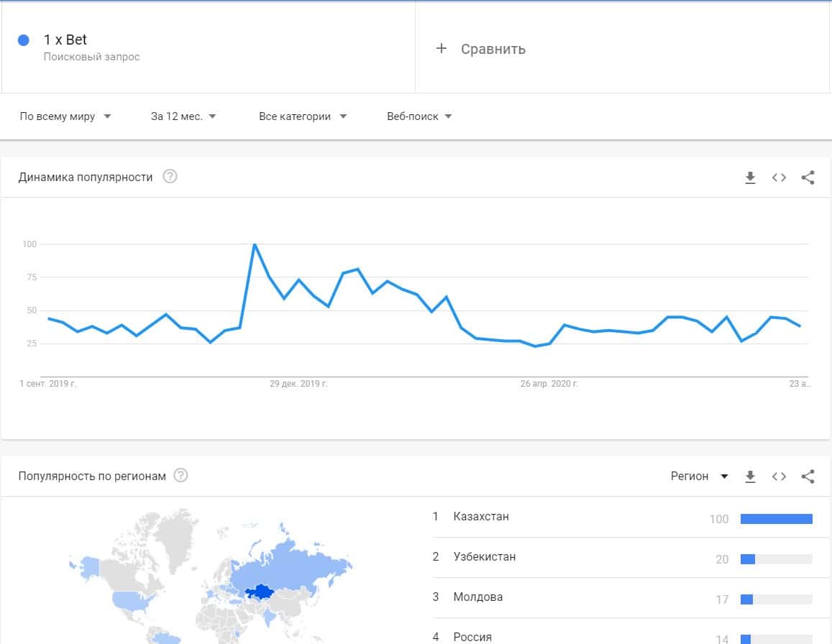Download the regional popularity data
The height and width of the screenshot is (644, 832).
tap(750, 477)
